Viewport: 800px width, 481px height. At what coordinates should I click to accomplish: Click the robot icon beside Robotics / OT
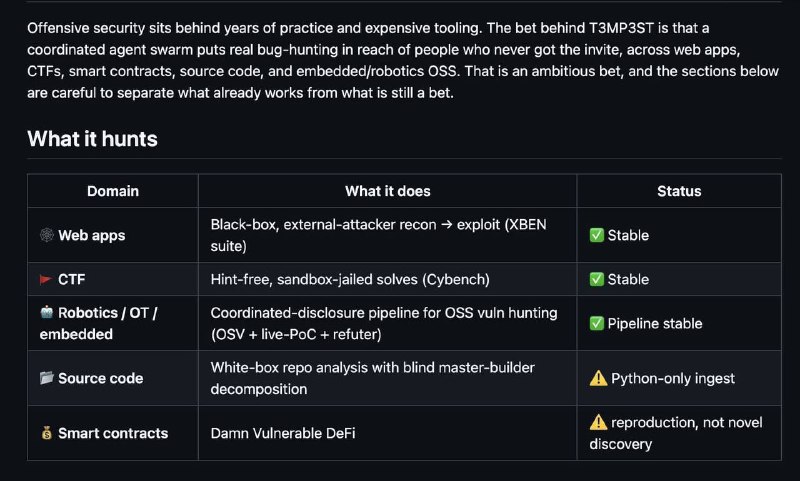click(x=46, y=312)
